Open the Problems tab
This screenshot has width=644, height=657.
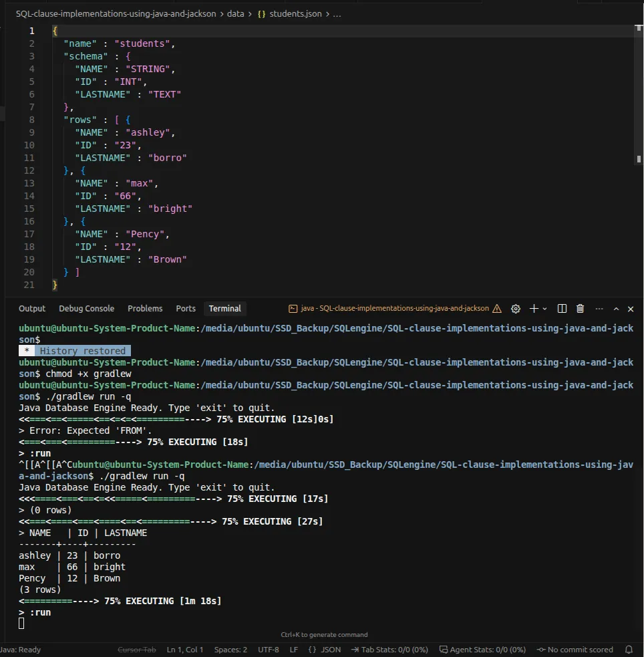pyautogui.click(x=145, y=308)
